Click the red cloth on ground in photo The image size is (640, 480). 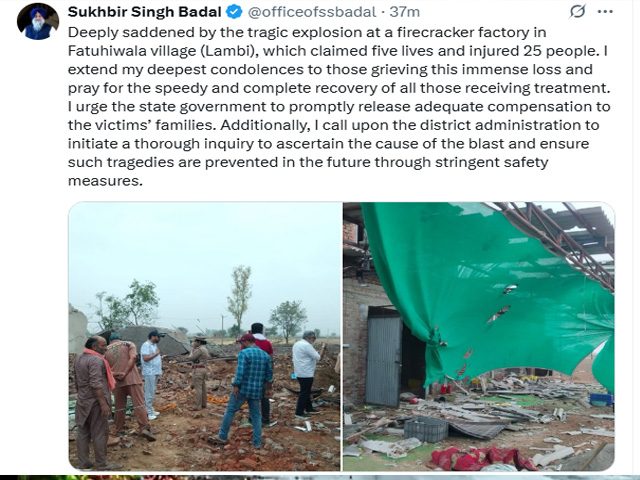click(480, 458)
